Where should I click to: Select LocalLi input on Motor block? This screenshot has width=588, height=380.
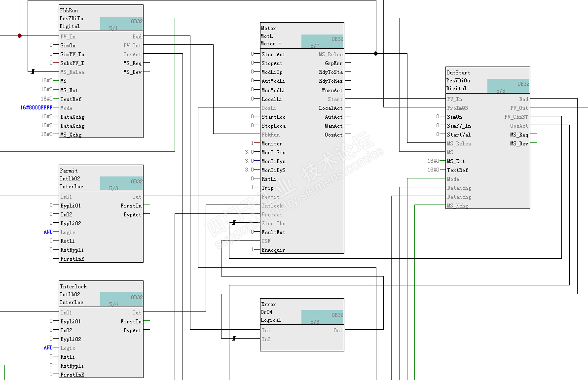tap(271, 99)
